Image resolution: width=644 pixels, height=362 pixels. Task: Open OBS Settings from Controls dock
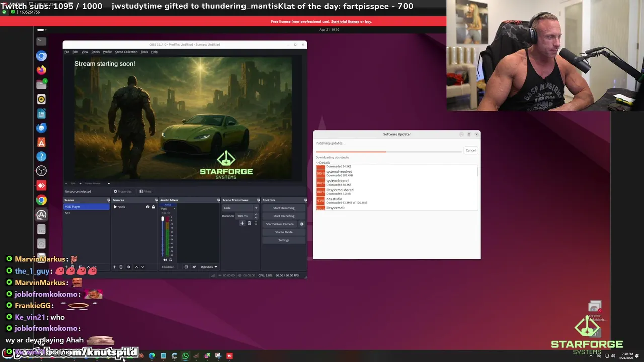pyautogui.click(x=284, y=240)
